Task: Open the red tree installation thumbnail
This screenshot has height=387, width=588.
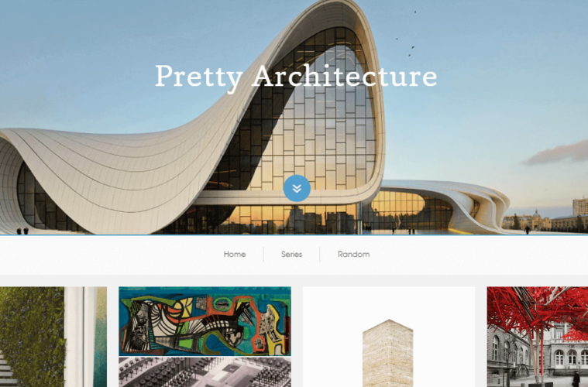Action: click(x=538, y=337)
